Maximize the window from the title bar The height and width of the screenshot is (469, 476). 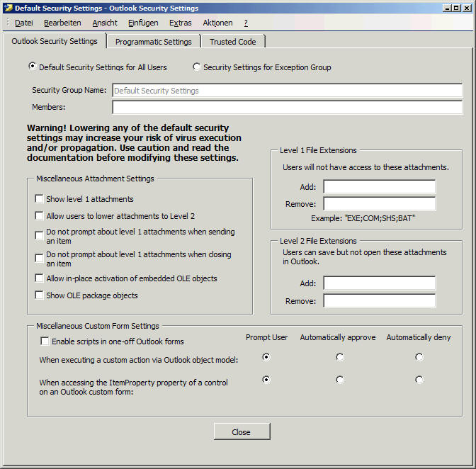click(456, 9)
